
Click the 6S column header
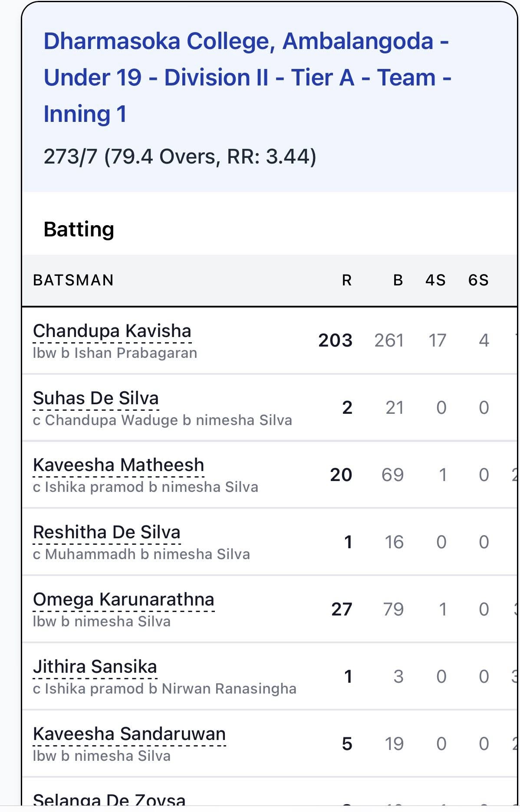coord(478,280)
